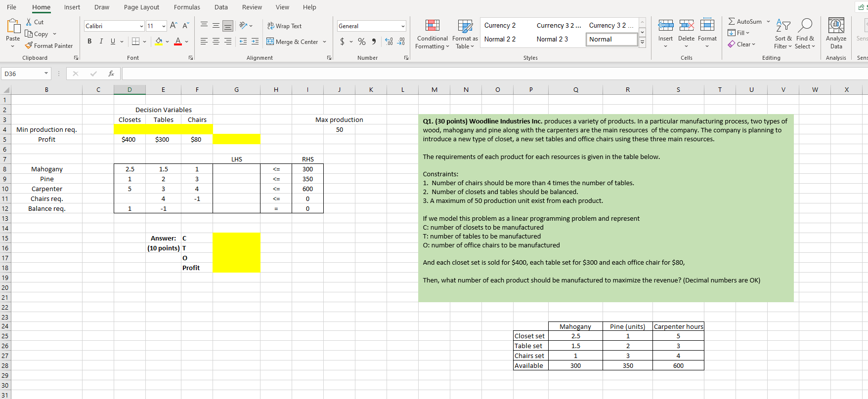Click the Increase Decimal icon
868x399 pixels.
click(x=389, y=41)
